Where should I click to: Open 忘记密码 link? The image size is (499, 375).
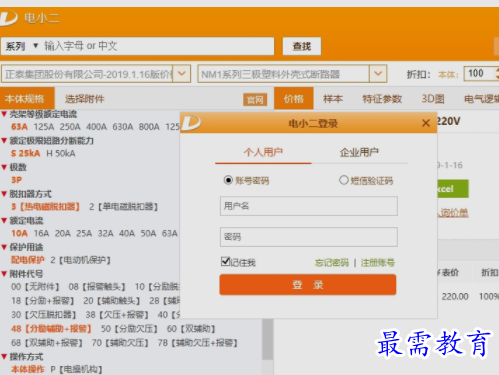pos(331,263)
